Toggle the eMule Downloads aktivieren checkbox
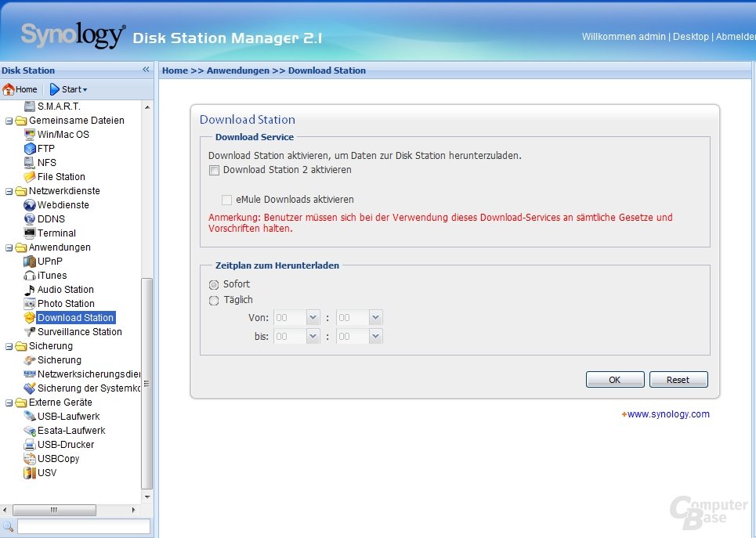This screenshot has width=756, height=538. (226, 200)
